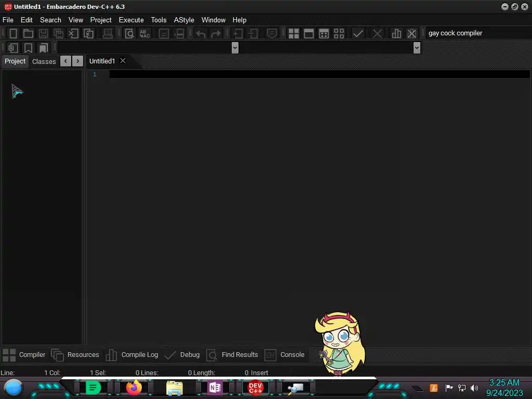Click the Save All toolbar icon
The height and width of the screenshot is (399, 532).
58,33
